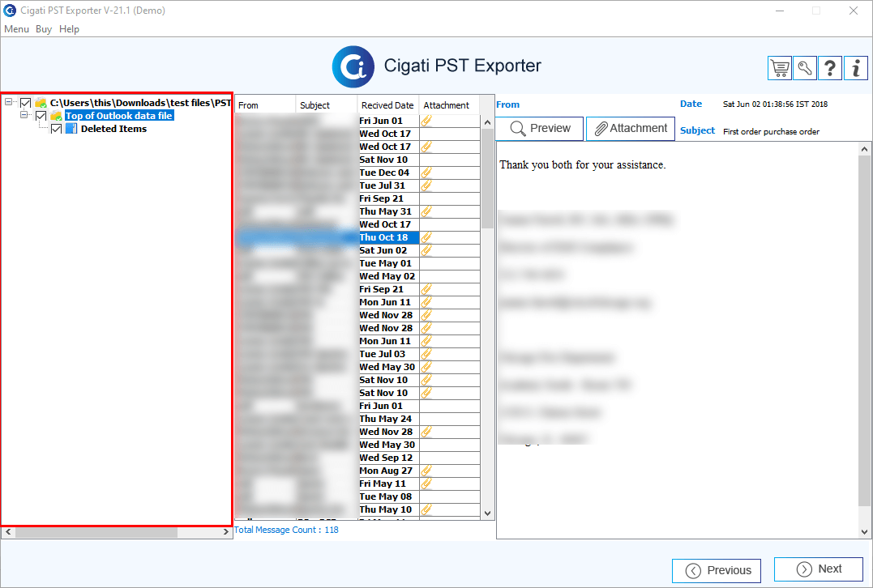This screenshot has width=873, height=588.
Task: Select the message dated Mon Aug 27
Action: [357, 471]
